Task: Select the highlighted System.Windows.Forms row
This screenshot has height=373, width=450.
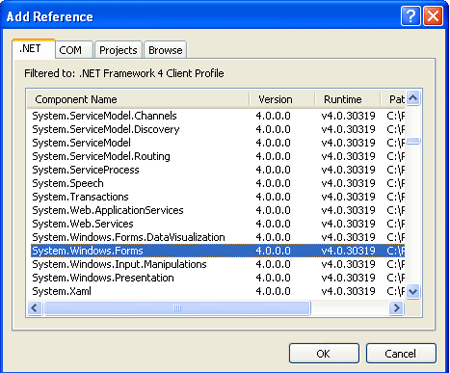Action: [218, 251]
